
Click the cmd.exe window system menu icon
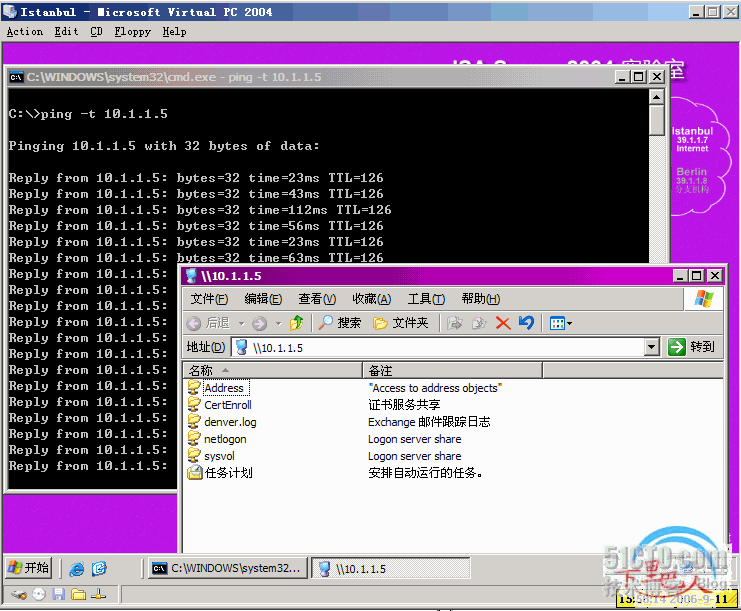tap(16, 77)
